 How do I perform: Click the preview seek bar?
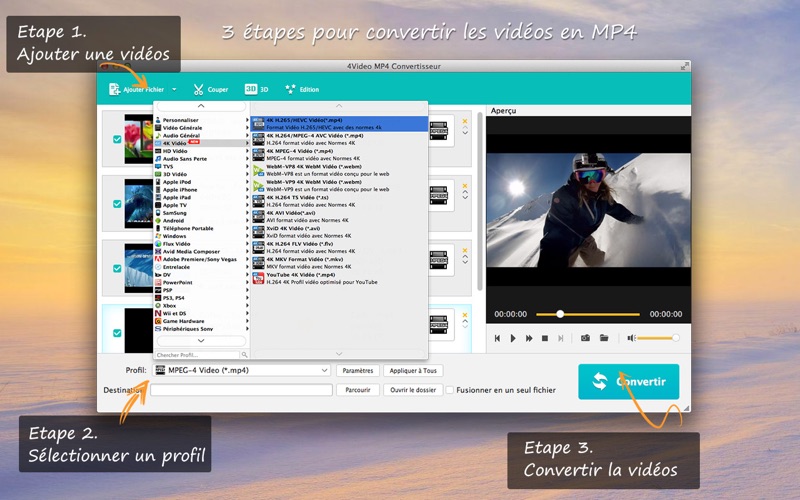(588, 314)
